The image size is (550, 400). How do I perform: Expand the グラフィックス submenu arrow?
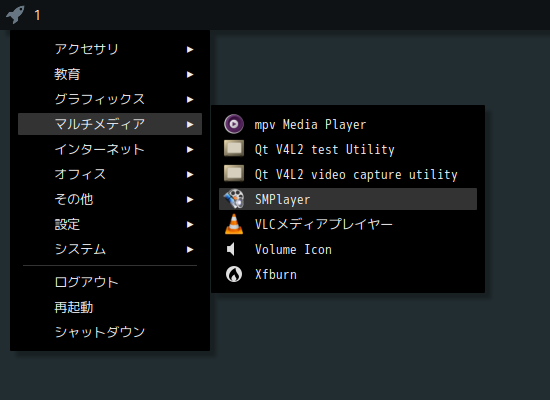[190, 99]
